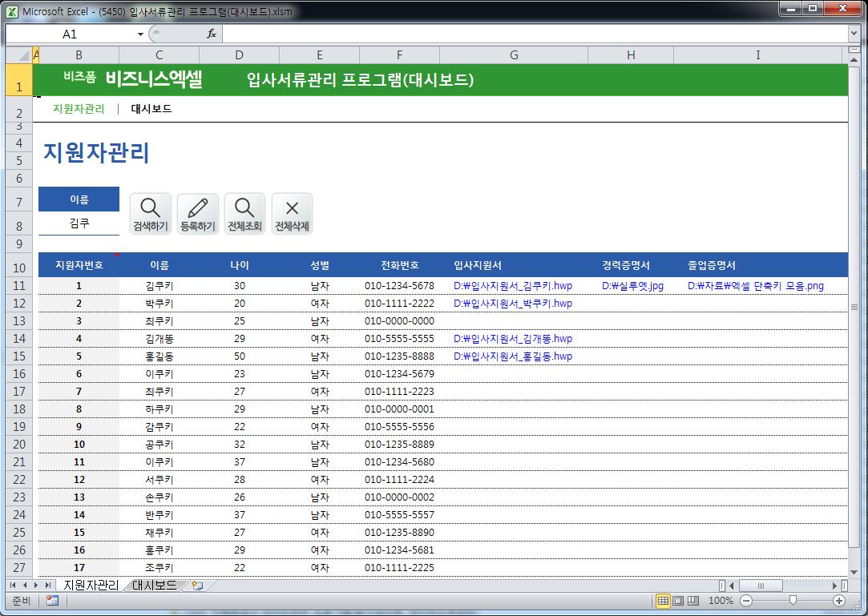The image size is (868, 616).
Task: Click the fx insert function icon
Action: (x=212, y=34)
